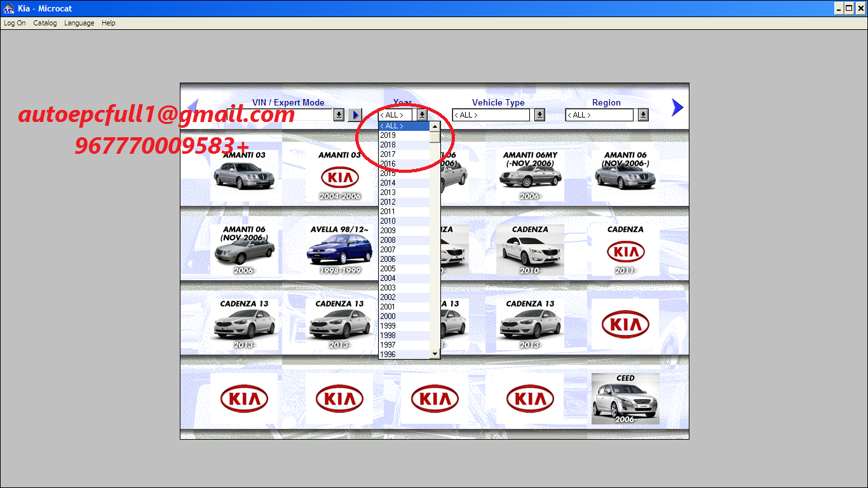Viewport: 868px width, 488px height.
Task: Choose year 1998 from the list
Action: 404,335
